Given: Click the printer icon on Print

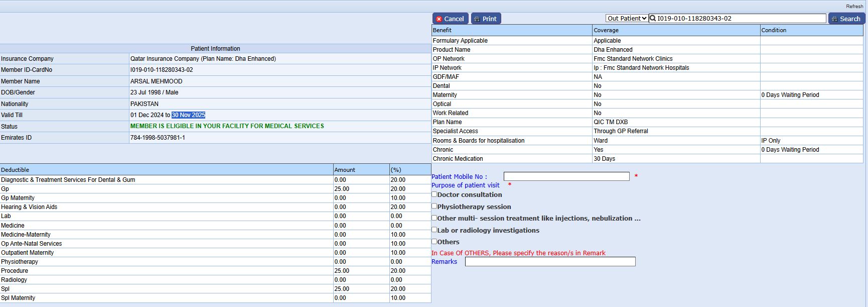Looking at the screenshot, I should coord(477,19).
